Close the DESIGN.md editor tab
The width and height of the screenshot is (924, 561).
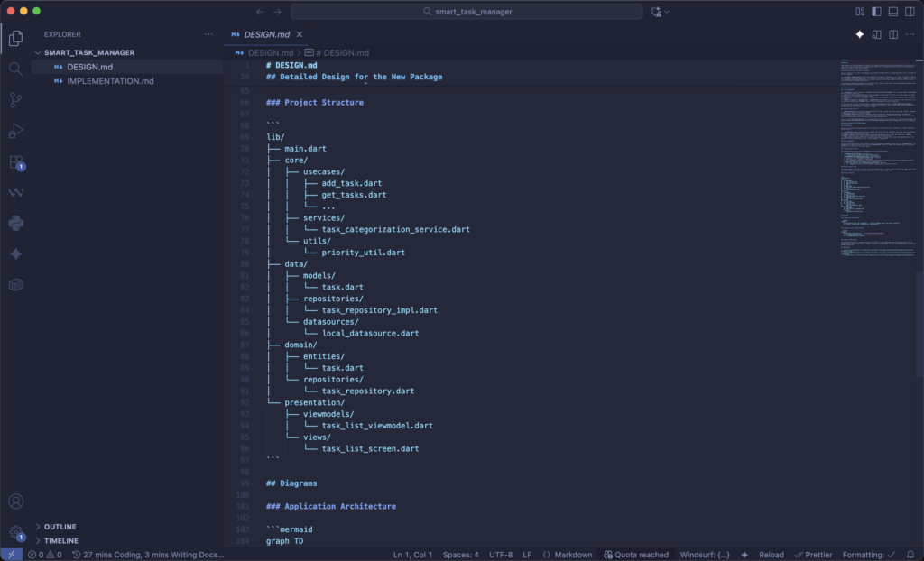[300, 34]
